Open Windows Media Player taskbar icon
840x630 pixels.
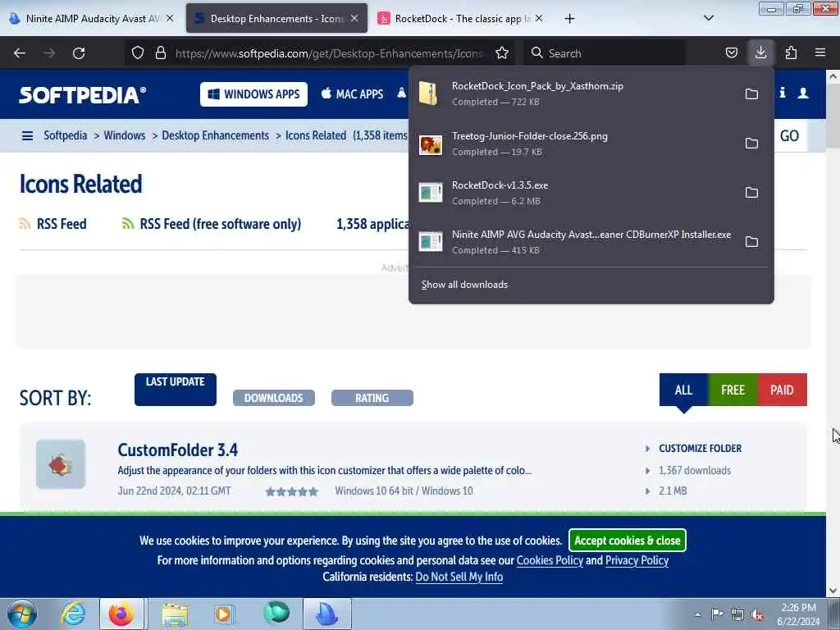(223, 614)
